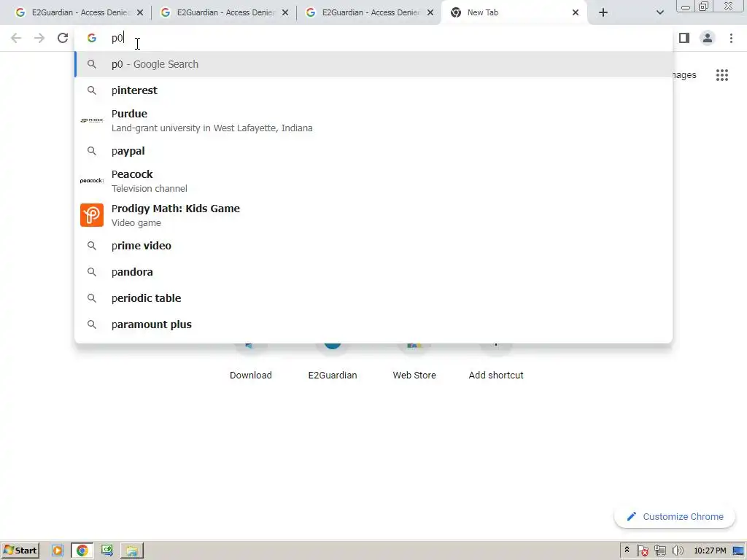Image resolution: width=747 pixels, height=560 pixels.
Task: Click the orange Prodigy Math icon
Action: pyautogui.click(x=91, y=215)
